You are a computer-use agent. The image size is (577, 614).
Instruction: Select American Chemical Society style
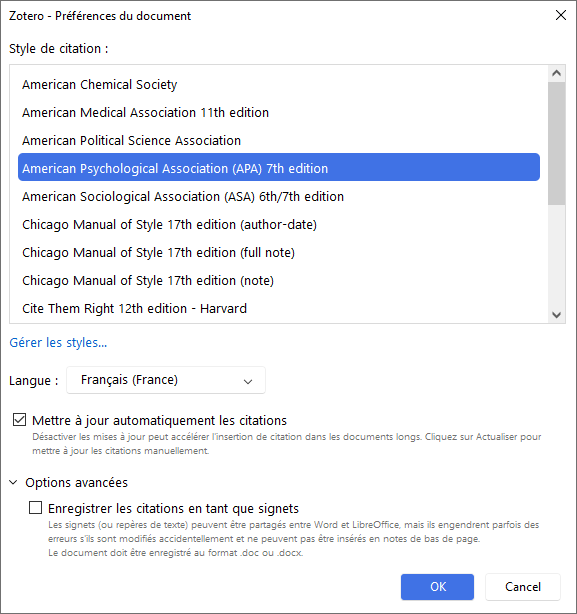(x=279, y=85)
